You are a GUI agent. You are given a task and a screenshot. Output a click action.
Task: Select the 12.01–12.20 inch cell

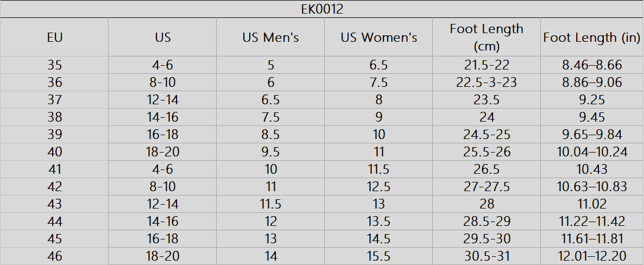pos(592,256)
